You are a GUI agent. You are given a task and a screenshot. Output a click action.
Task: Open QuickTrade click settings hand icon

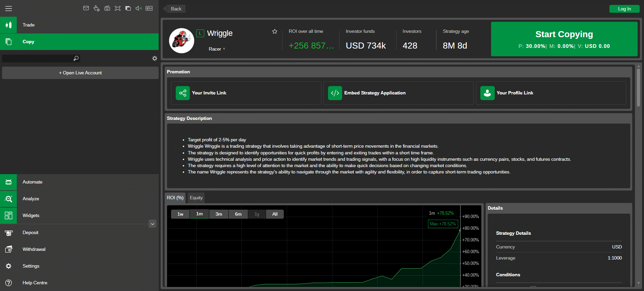pyautogui.click(x=97, y=8)
